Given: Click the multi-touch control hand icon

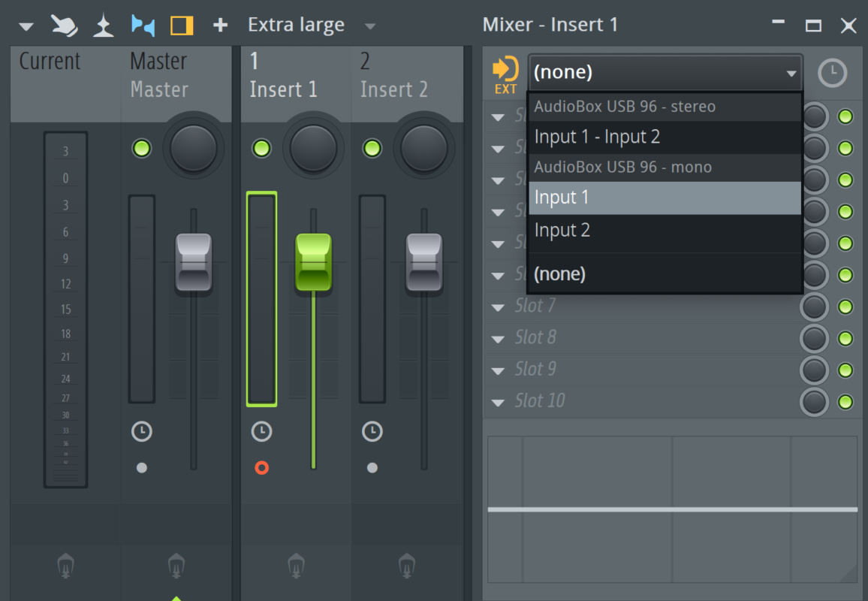Looking at the screenshot, I should [64, 26].
